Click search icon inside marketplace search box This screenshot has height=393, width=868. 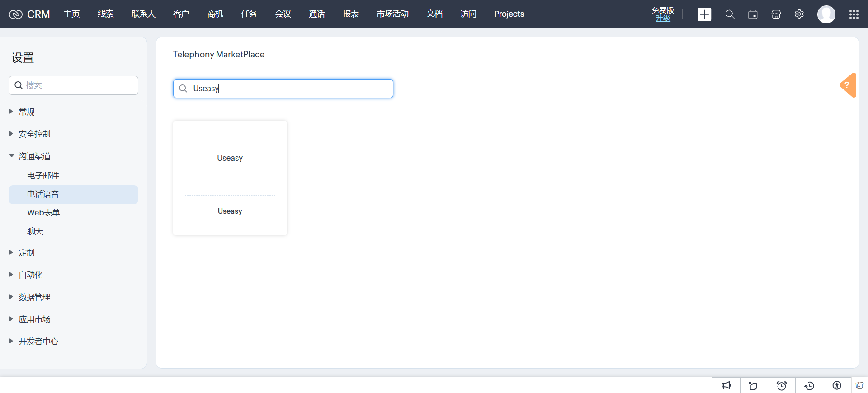coord(183,89)
